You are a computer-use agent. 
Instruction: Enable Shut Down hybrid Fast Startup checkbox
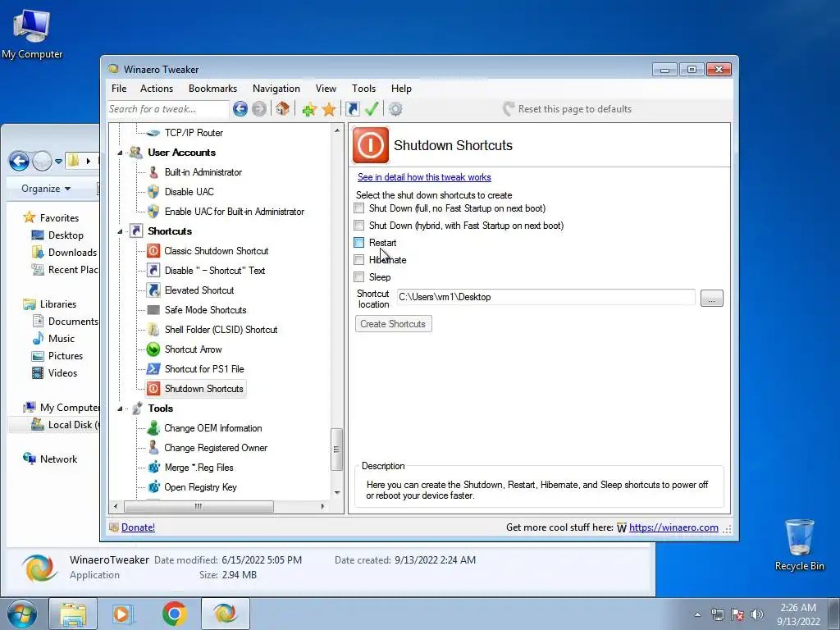click(359, 225)
